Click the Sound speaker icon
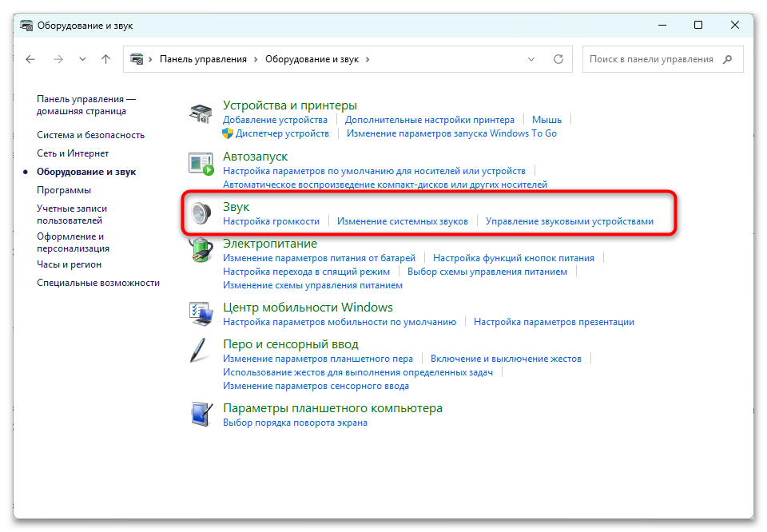 click(201, 213)
